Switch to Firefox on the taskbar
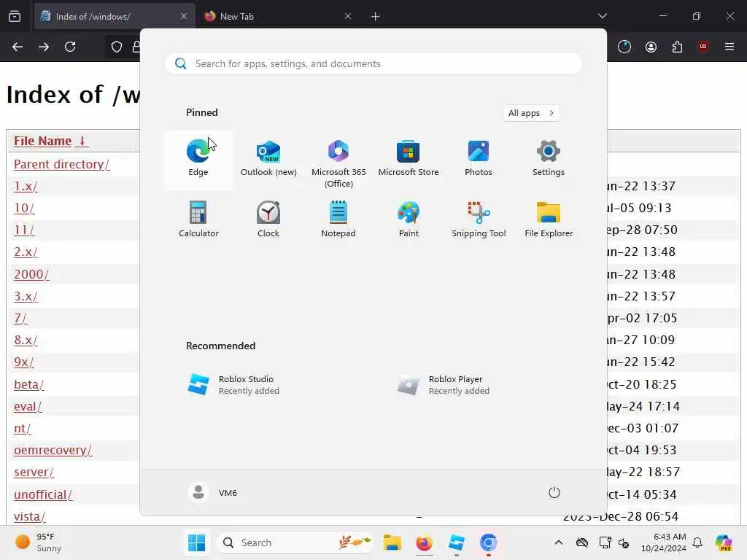The width and height of the screenshot is (747, 560). point(424,542)
